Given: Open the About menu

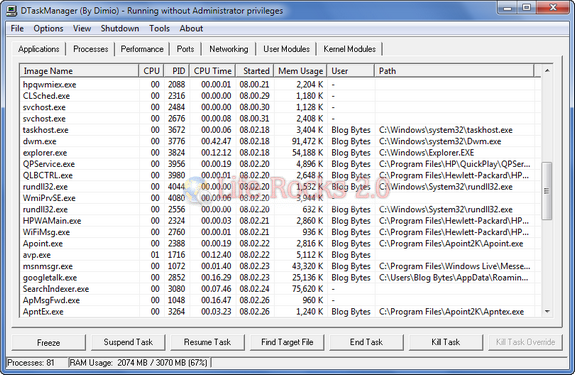Looking at the screenshot, I should coord(191,29).
